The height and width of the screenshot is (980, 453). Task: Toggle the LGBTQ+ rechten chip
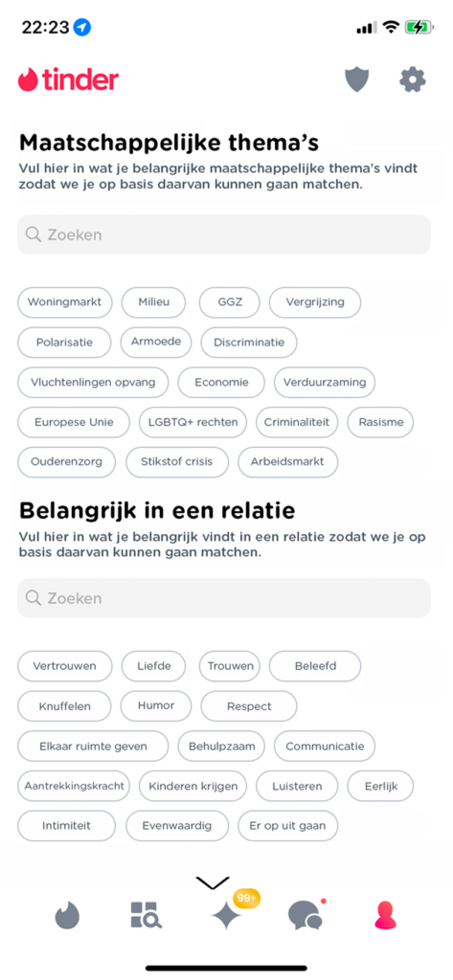193,422
